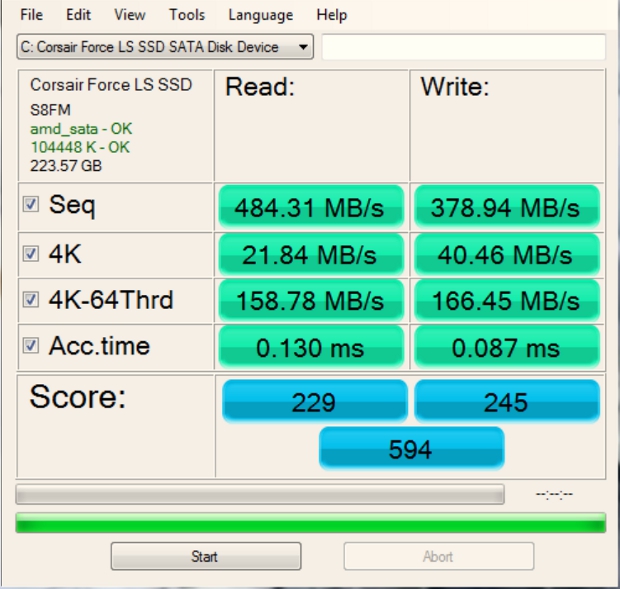620x589 pixels.
Task: Toggle the 4K-64Thrd test checkbox
Action: click(30, 299)
